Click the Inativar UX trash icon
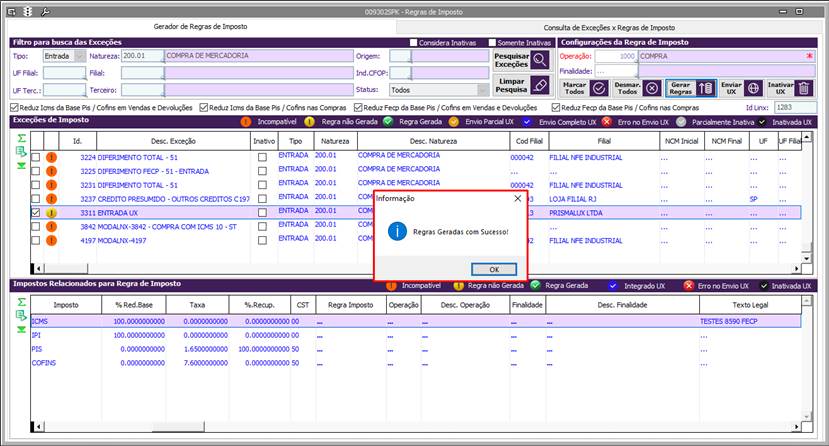This screenshot has width=829, height=446. (805, 88)
